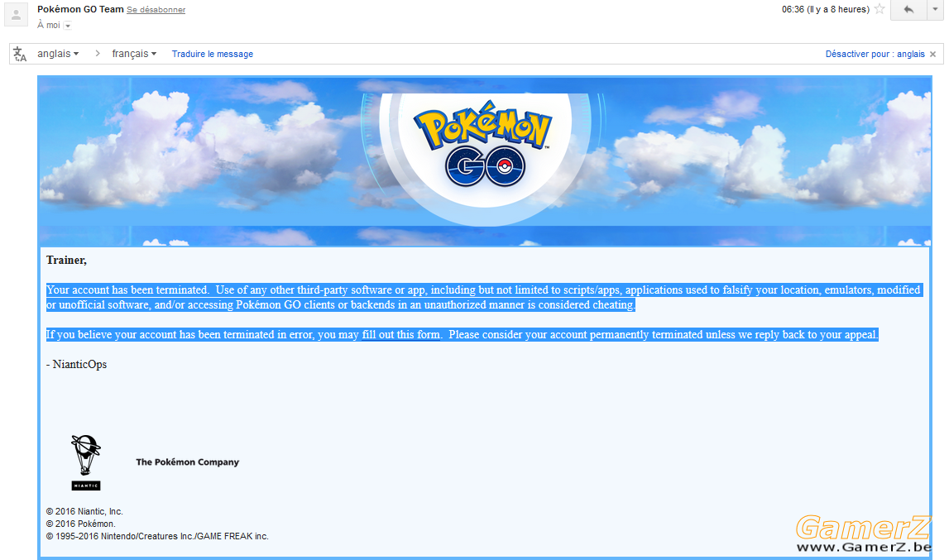This screenshot has height=560, width=949.
Task: Click 'Se désabonner' unsubscribe link
Action: 156,10
